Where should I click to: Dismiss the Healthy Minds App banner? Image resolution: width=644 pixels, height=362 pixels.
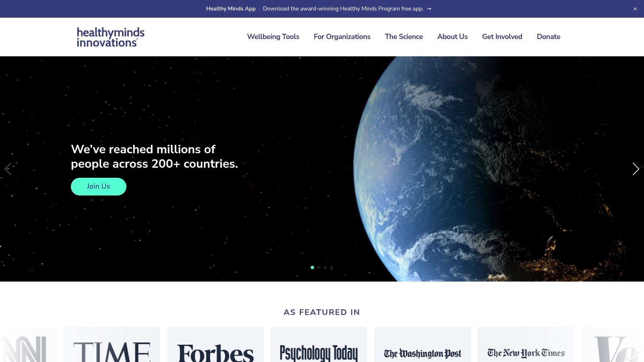635,9
